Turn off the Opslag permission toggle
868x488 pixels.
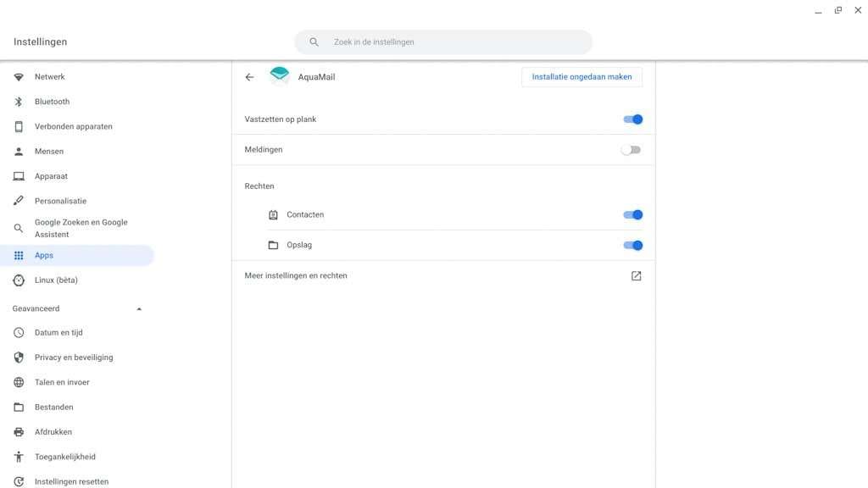pos(632,246)
